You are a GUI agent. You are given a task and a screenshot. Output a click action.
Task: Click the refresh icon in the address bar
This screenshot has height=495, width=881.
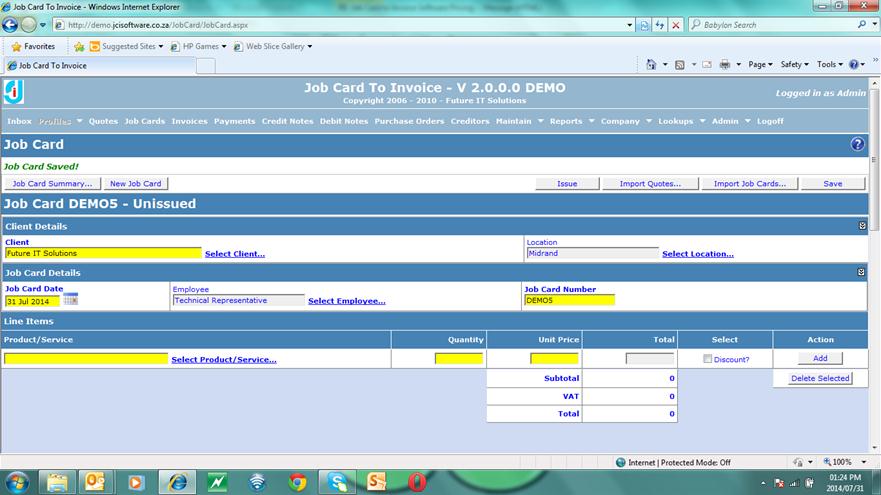click(x=659, y=24)
